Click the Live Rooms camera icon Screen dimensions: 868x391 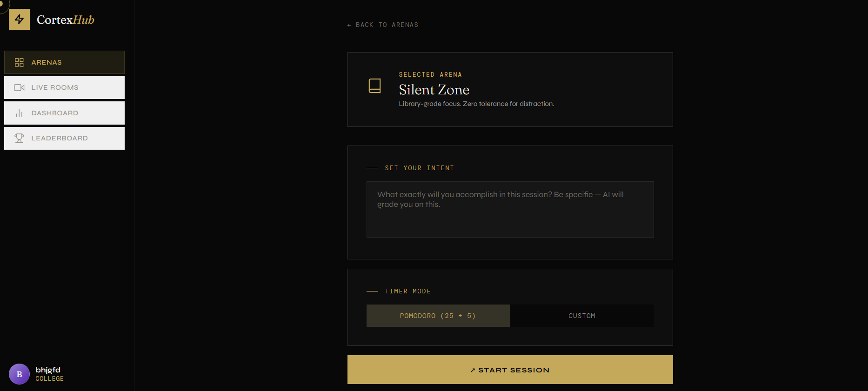[19, 87]
